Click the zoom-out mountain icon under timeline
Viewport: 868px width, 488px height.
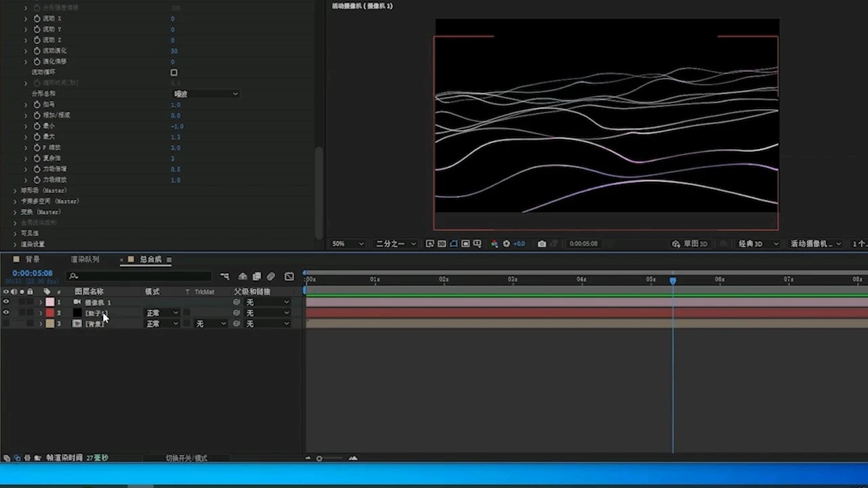tap(308, 458)
